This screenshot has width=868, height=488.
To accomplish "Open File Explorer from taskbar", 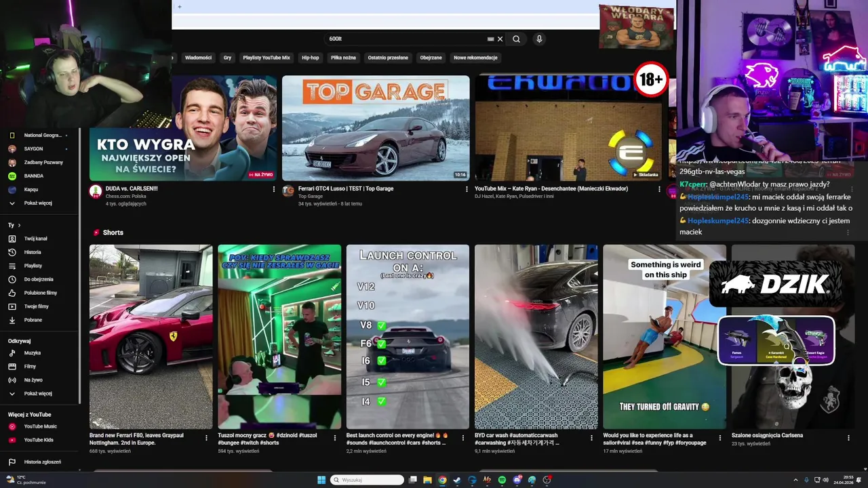I will tap(427, 480).
